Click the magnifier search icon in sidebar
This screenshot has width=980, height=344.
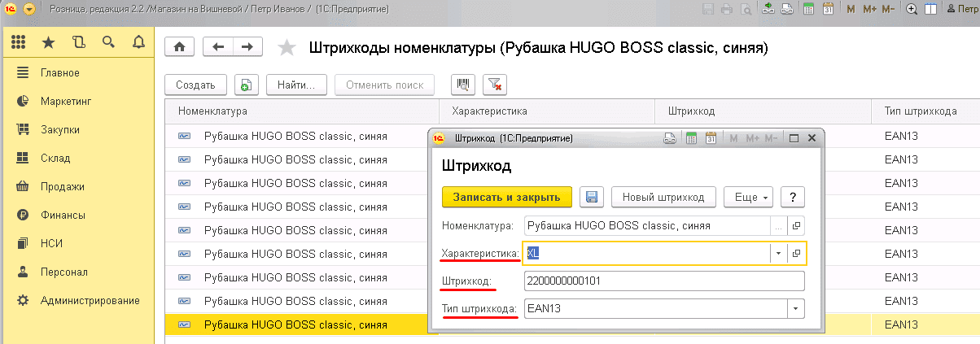107,42
